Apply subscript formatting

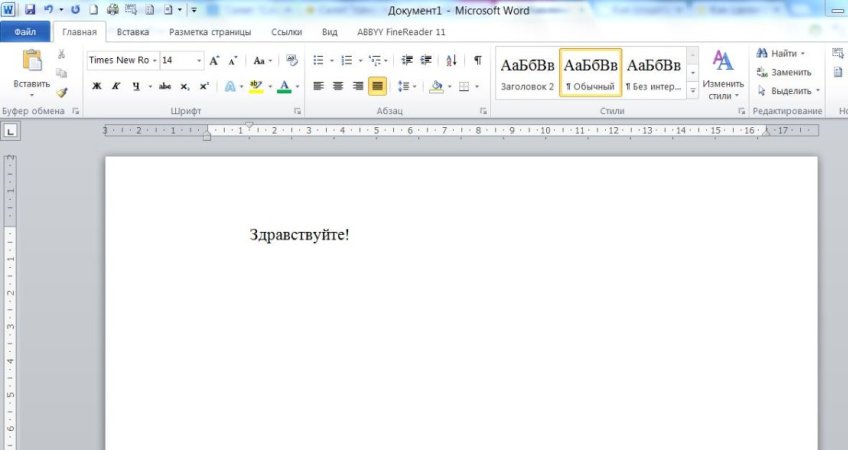point(185,86)
